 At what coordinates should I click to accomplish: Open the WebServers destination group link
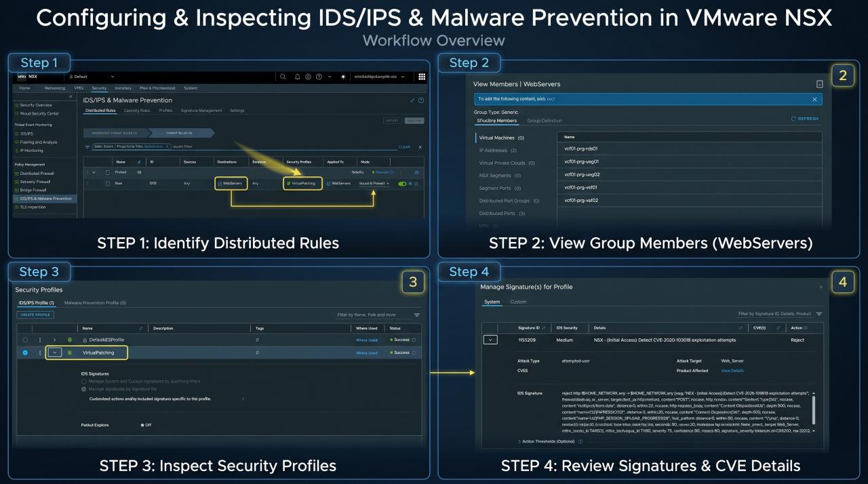tap(231, 184)
